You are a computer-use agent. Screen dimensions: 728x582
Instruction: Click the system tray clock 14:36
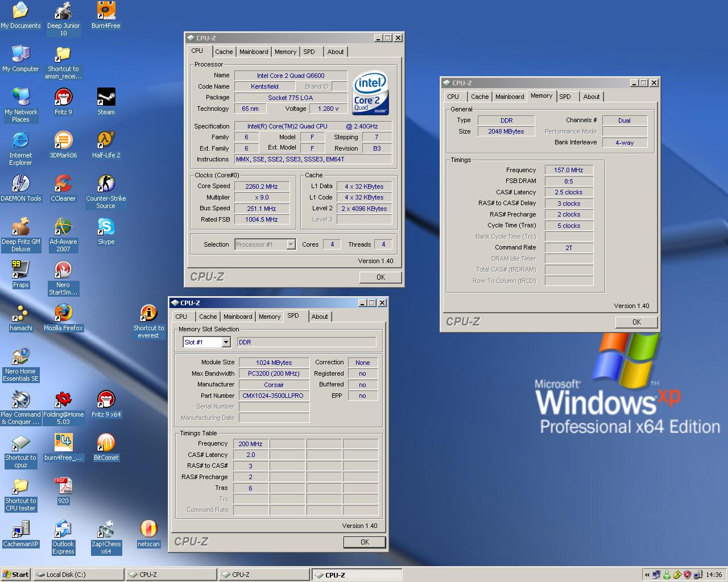click(714, 575)
